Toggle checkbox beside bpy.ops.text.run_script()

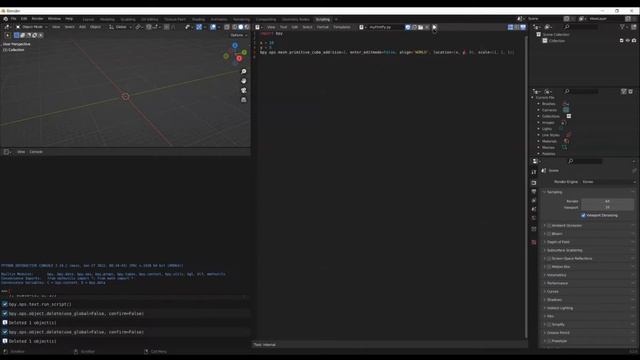[x=5, y=304]
